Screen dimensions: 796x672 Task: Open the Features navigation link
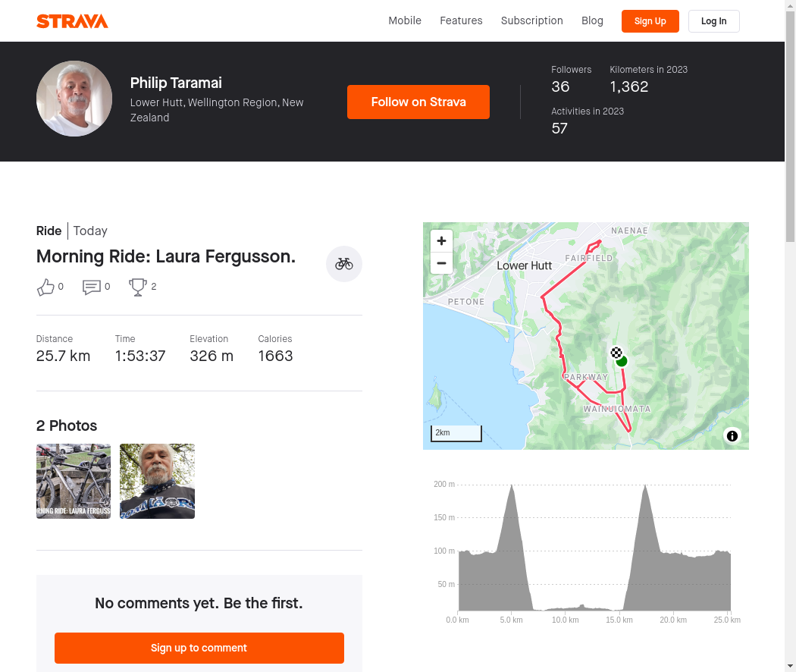461,20
